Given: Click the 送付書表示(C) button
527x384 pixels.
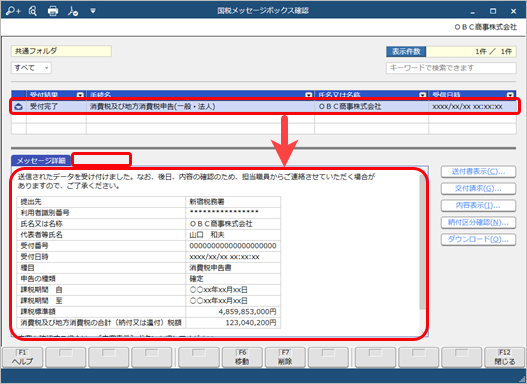Looking at the screenshot, I should click(478, 172).
